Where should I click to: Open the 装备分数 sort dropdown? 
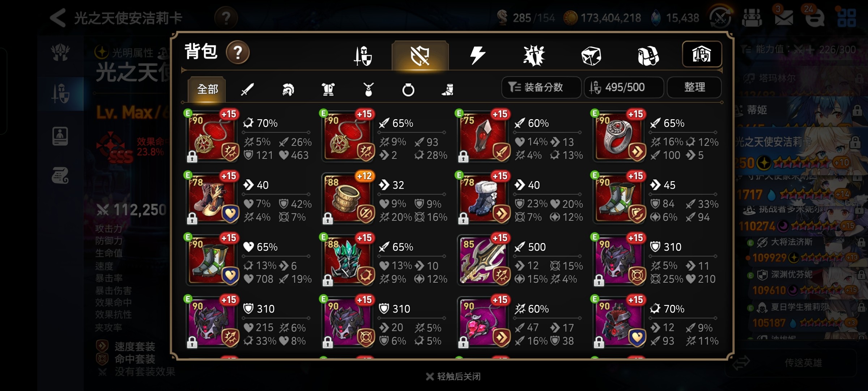(x=541, y=87)
